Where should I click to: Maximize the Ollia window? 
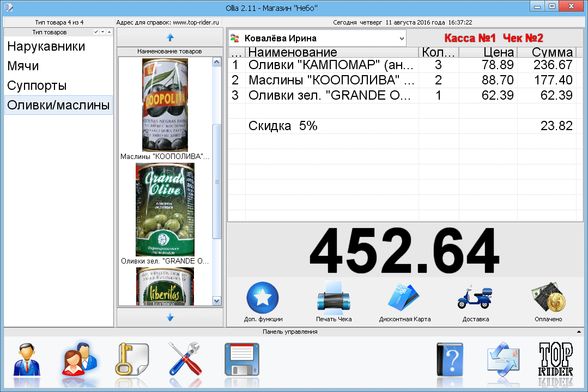tap(551, 7)
